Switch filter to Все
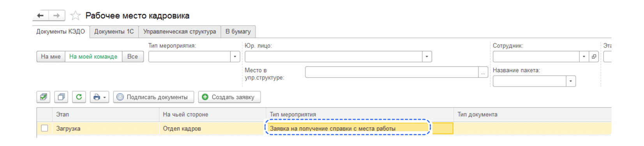The width and height of the screenshot is (644, 146). pos(132,57)
